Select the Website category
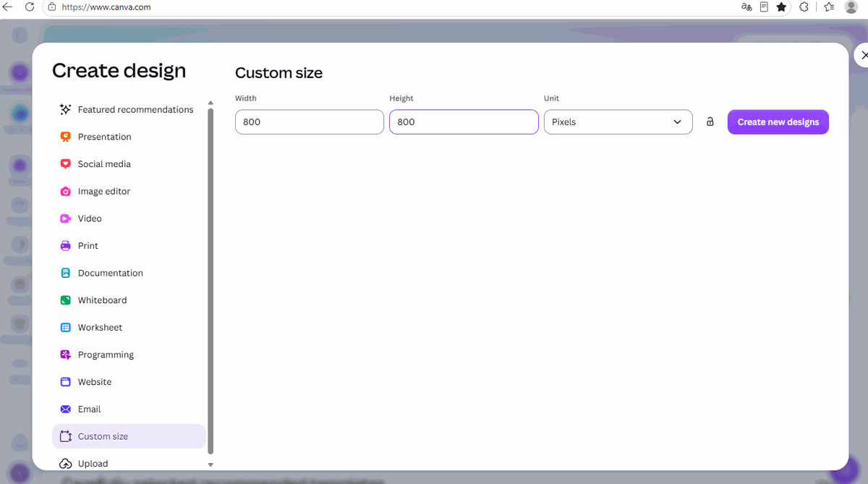This screenshot has width=868, height=484. pos(129,382)
